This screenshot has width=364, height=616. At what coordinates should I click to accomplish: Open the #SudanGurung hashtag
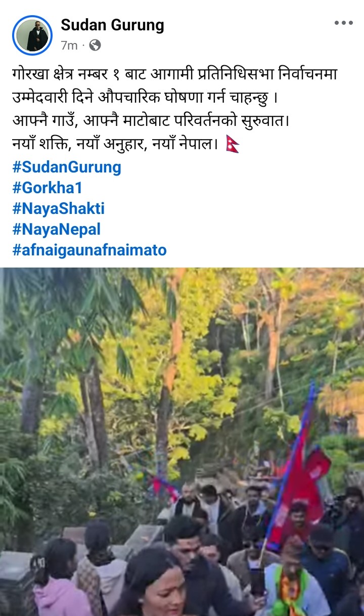coord(67,167)
